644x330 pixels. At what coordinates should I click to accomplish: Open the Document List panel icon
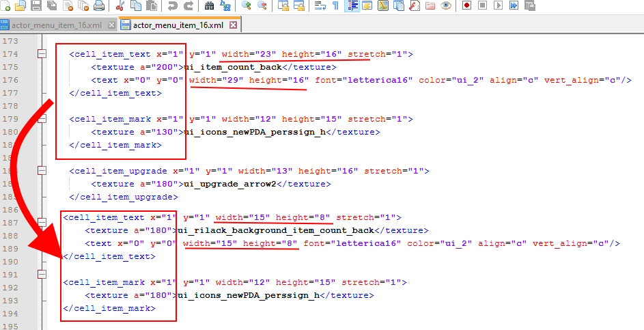click(398, 5)
